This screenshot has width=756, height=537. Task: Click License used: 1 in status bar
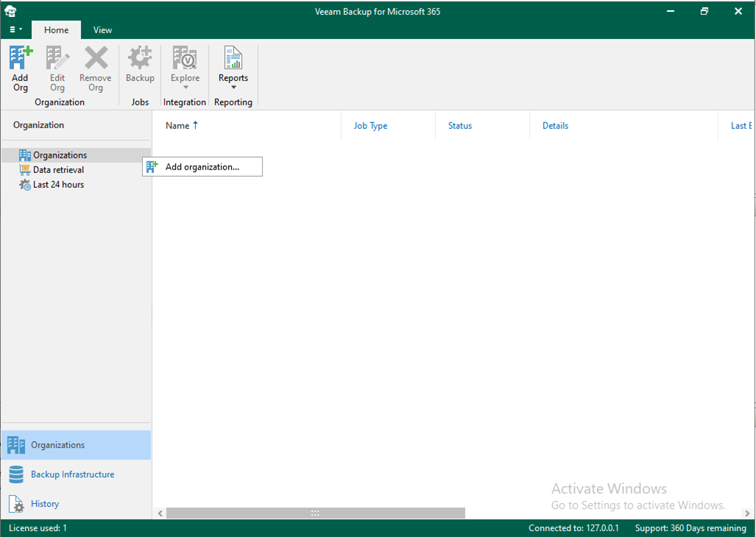[x=38, y=528]
